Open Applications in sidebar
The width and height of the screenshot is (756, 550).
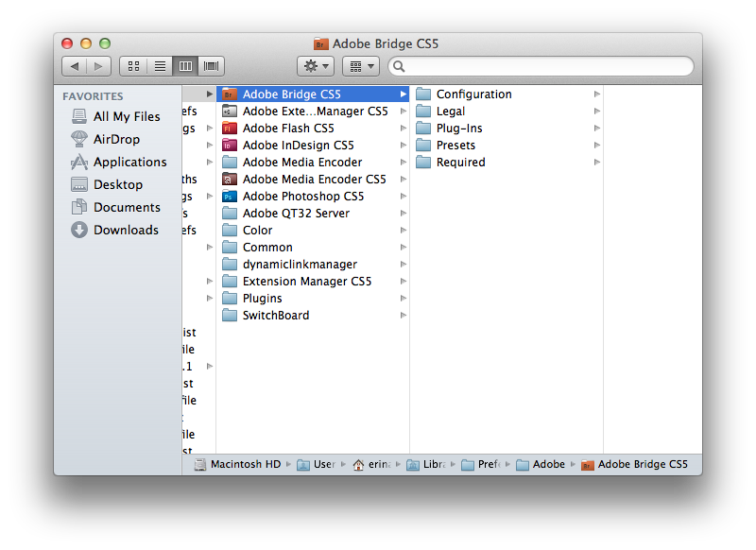119,162
